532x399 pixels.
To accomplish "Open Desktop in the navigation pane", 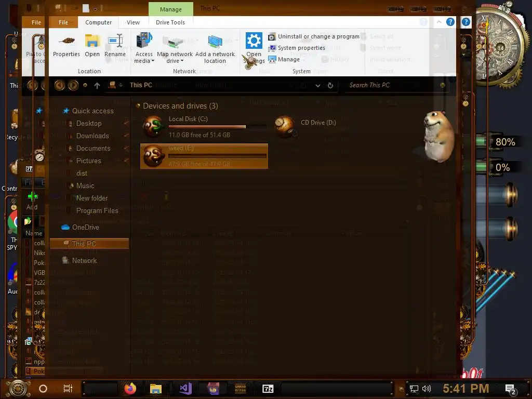I will 88,124.
